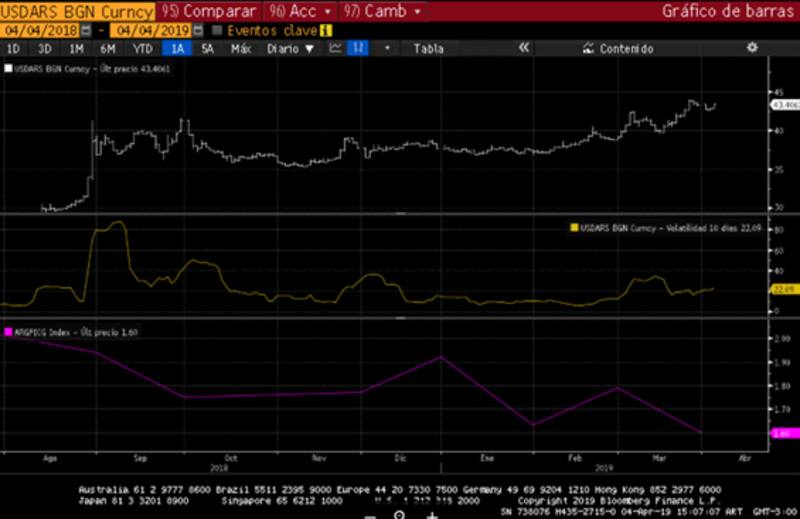Click the Máx range button
The image size is (800, 519).
(240, 48)
